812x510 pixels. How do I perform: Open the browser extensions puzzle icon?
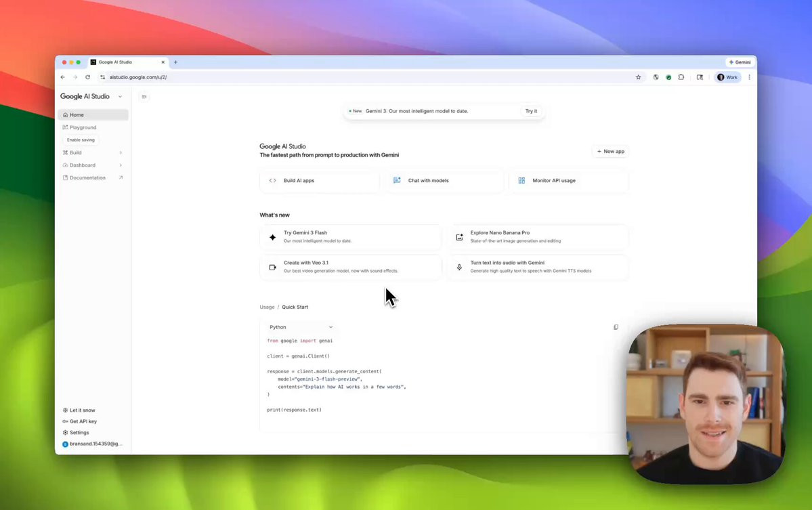(681, 77)
